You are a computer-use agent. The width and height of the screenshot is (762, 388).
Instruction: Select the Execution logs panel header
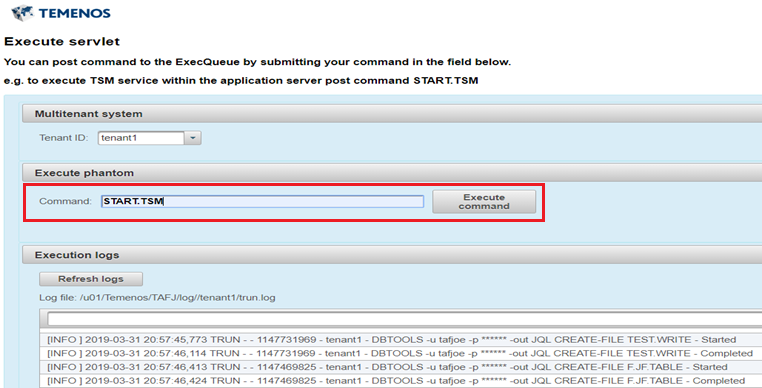(x=392, y=255)
